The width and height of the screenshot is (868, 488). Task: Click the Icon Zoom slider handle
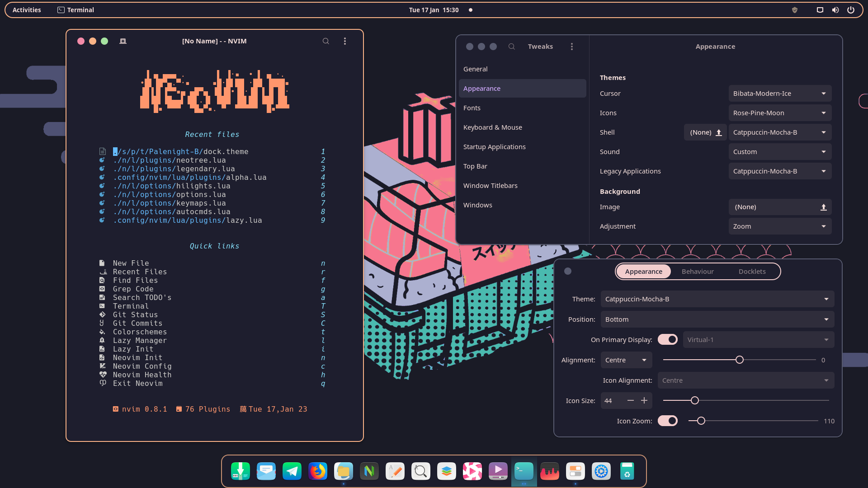701,421
